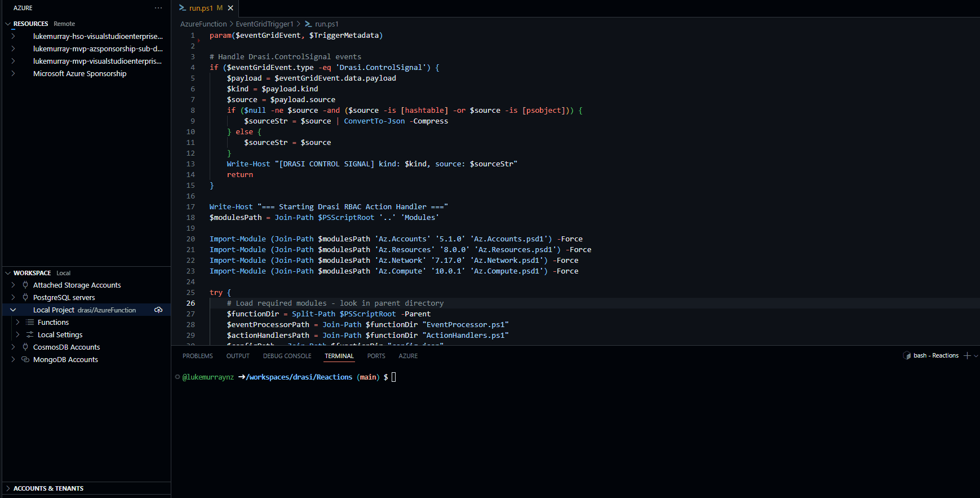Select the MongoDB Accounts tree item label

65,359
